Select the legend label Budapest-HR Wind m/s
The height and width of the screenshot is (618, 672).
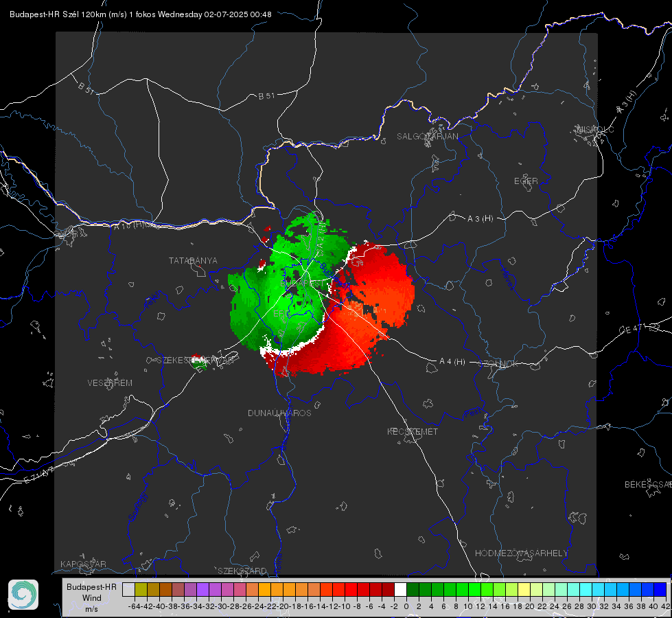pos(92,598)
